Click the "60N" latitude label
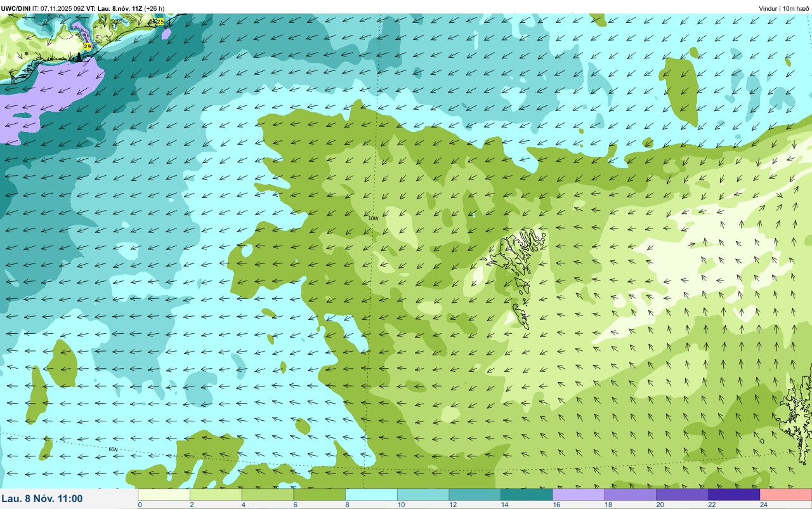Image resolution: width=812 pixels, height=509 pixels. (113, 449)
